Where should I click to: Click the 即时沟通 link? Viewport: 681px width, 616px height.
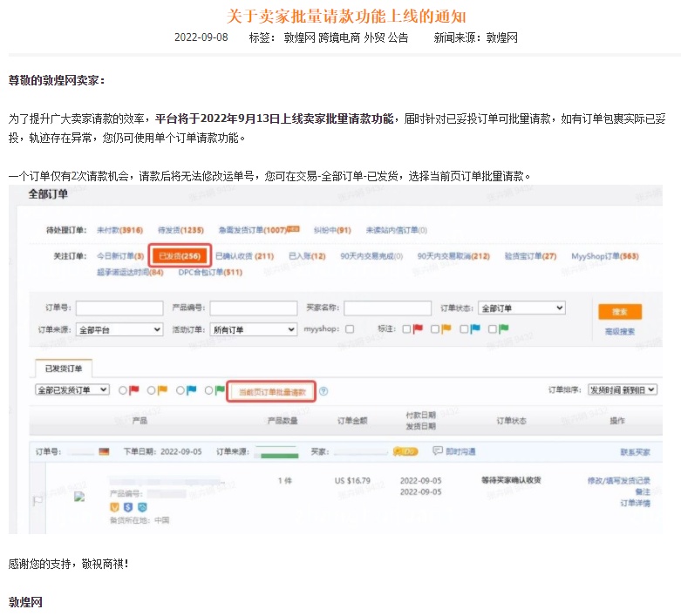[x=460, y=451]
